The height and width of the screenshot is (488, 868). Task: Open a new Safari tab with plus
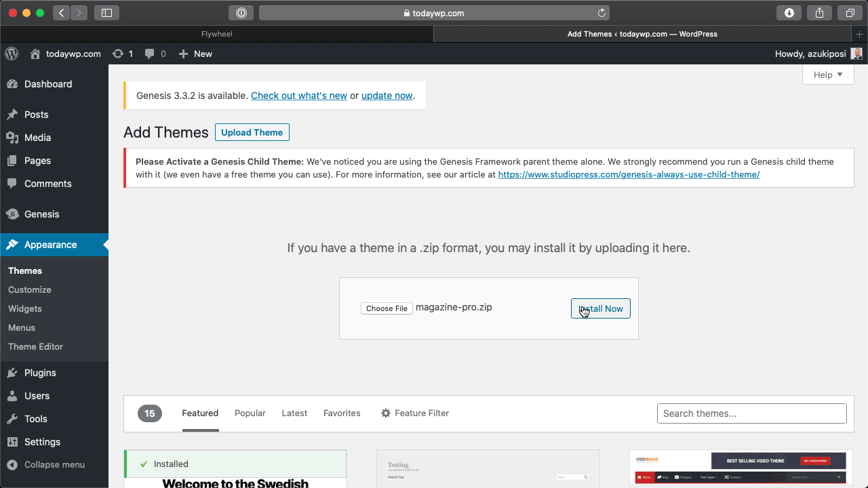[x=860, y=34]
